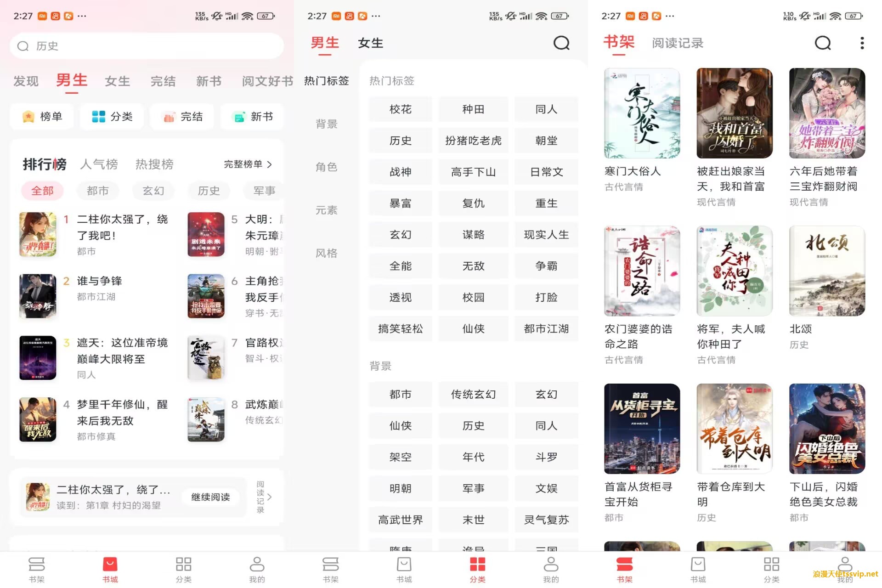Tap search magnifier in bookshelf screen
The image size is (882, 588).
click(823, 43)
